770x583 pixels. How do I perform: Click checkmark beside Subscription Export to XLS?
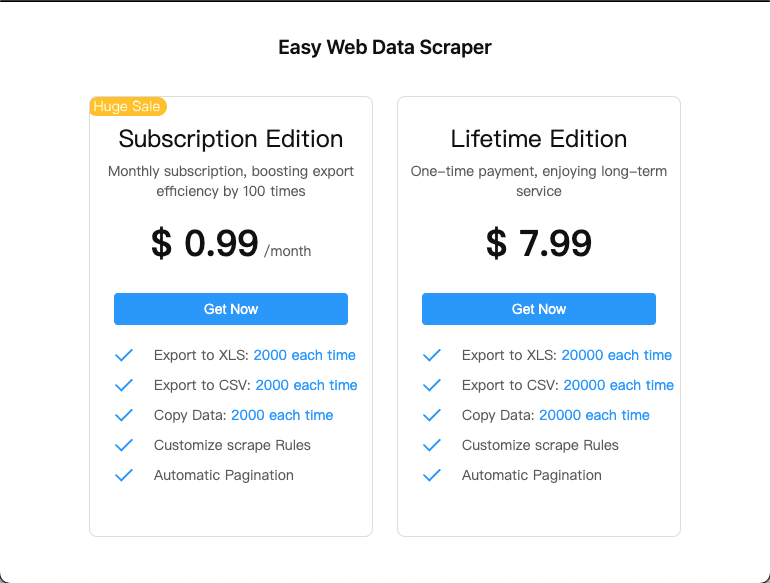[124, 355]
